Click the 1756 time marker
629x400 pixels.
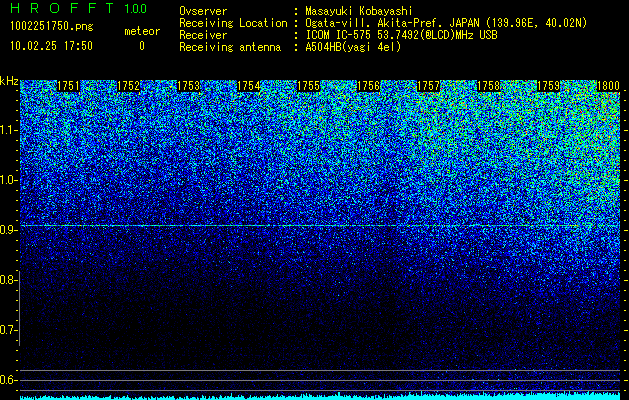(x=368, y=86)
